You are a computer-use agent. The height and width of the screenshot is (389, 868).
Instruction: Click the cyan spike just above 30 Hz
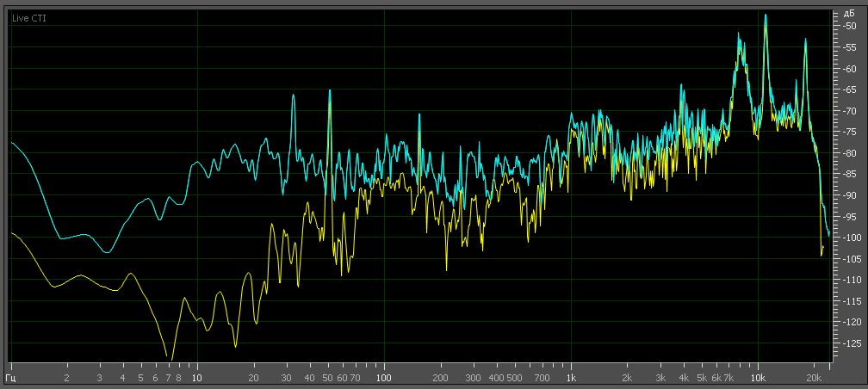pyautogui.click(x=294, y=96)
